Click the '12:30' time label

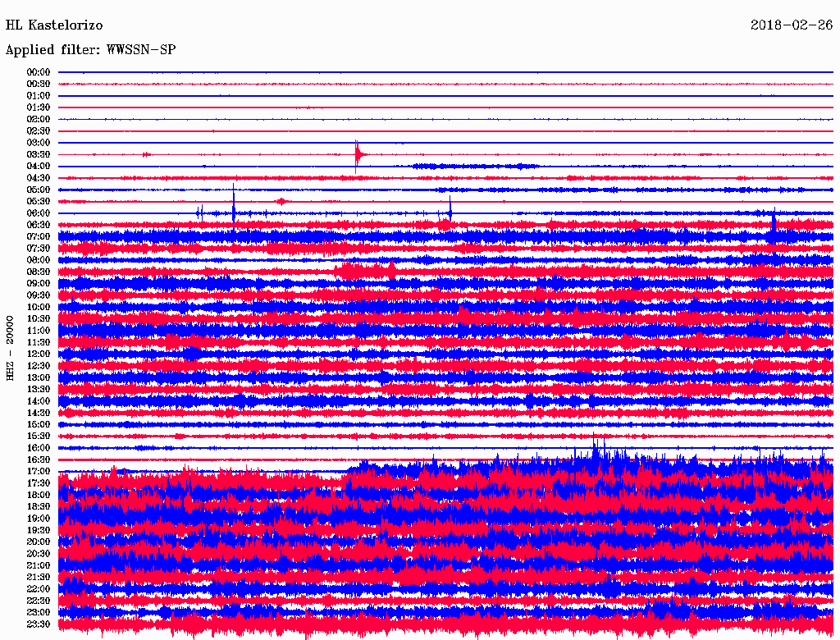[38, 366]
